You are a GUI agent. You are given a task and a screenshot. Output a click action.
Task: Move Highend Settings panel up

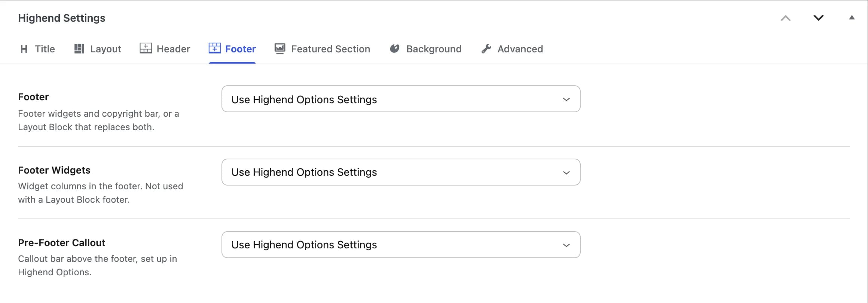point(786,18)
